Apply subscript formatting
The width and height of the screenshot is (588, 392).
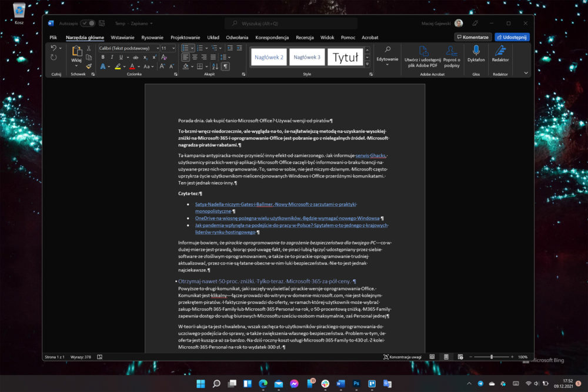coord(145,58)
